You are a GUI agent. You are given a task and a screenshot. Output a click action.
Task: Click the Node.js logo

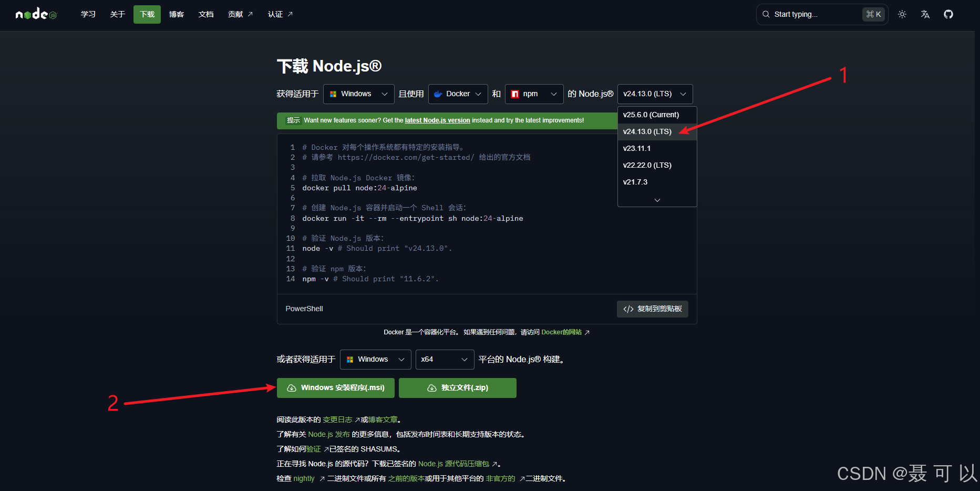pyautogui.click(x=36, y=14)
